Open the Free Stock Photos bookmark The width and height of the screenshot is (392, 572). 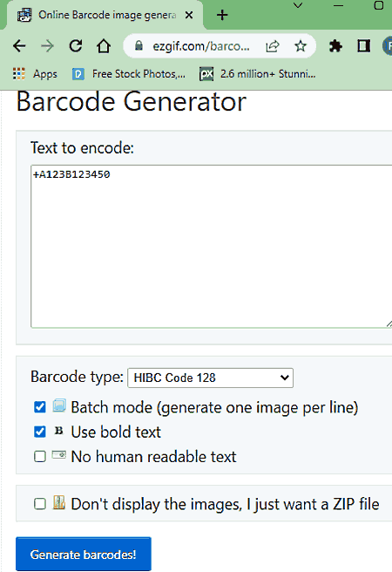click(129, 74)
